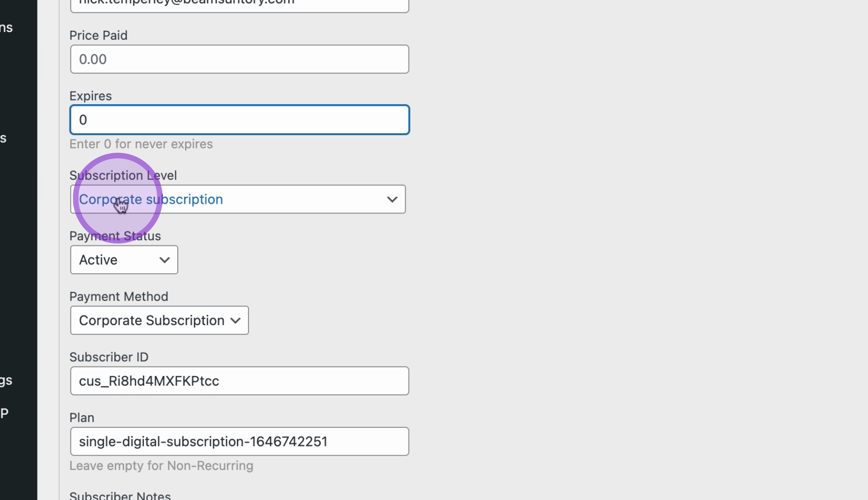Viewport: 868px width, 500px height.
Task: Click the Subscriber ID label
Action: coord(109,357)
